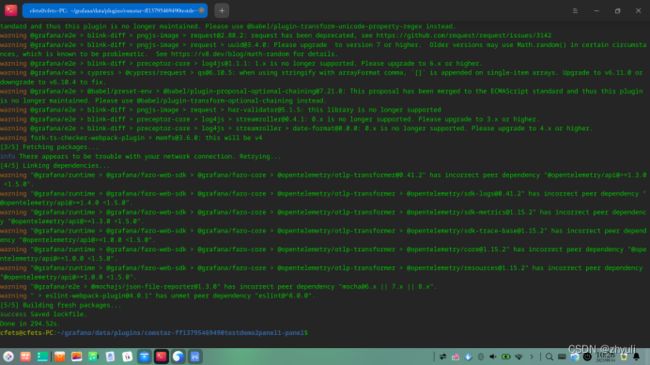Click the red terminal logo in title bar
Viewport: 650px width, 365px height.
click(x=11, y=10)
